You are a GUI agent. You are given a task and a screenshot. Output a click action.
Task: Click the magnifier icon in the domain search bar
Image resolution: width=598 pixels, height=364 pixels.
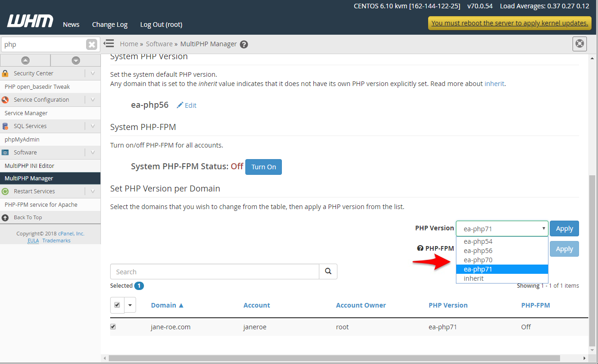(x=328, y=271)
